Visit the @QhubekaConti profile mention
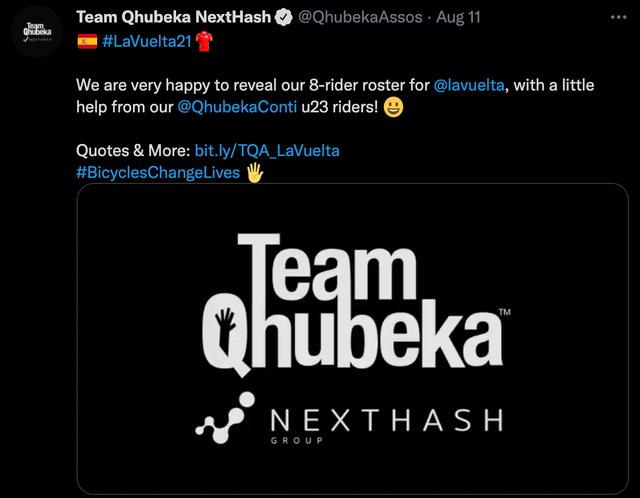Viewport: 640px width, 498px height. tap(237, 107)
